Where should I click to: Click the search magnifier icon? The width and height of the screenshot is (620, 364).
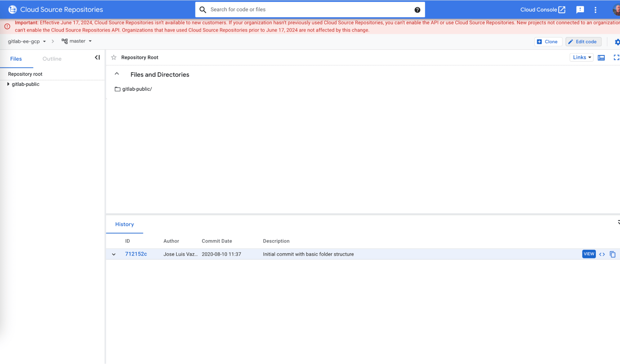coord(203,10)
